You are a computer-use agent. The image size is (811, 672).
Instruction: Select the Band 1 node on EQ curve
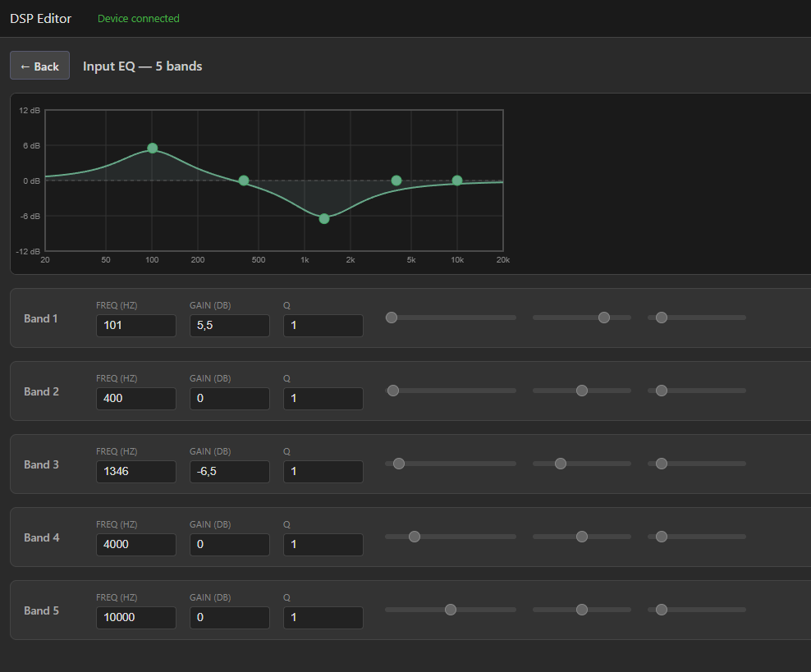click(152, 149)
